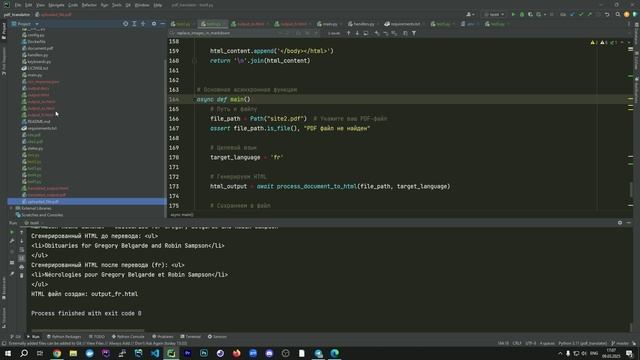
Task: Click the filter search results funnel icon
Action: tap(414, 33)
